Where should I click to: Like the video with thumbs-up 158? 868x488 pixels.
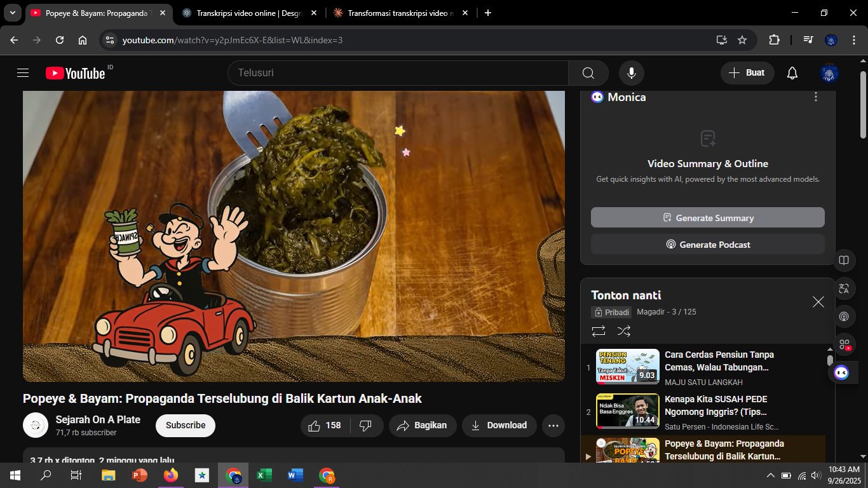(x=325, y=426)
